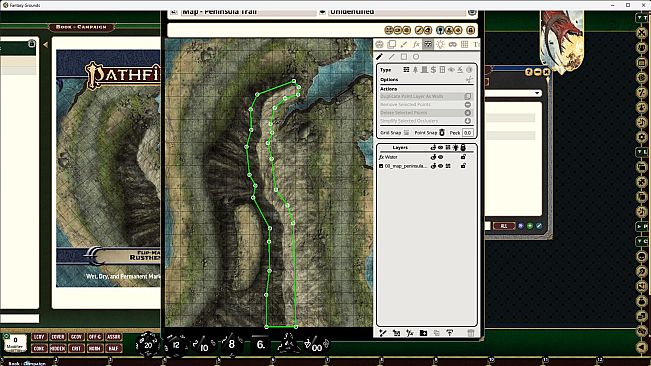Roll the d8 die
This screenshot has height=366, width=651.
[x=231, y=344]
